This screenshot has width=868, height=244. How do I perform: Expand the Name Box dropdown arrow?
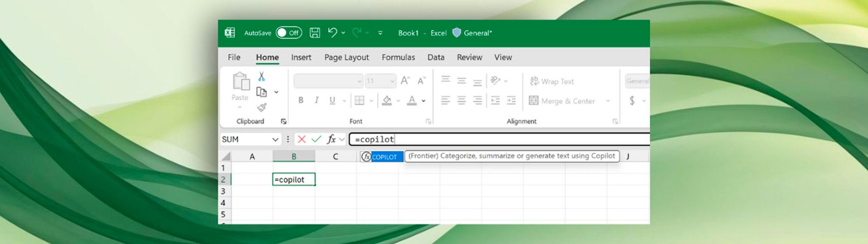275,140
